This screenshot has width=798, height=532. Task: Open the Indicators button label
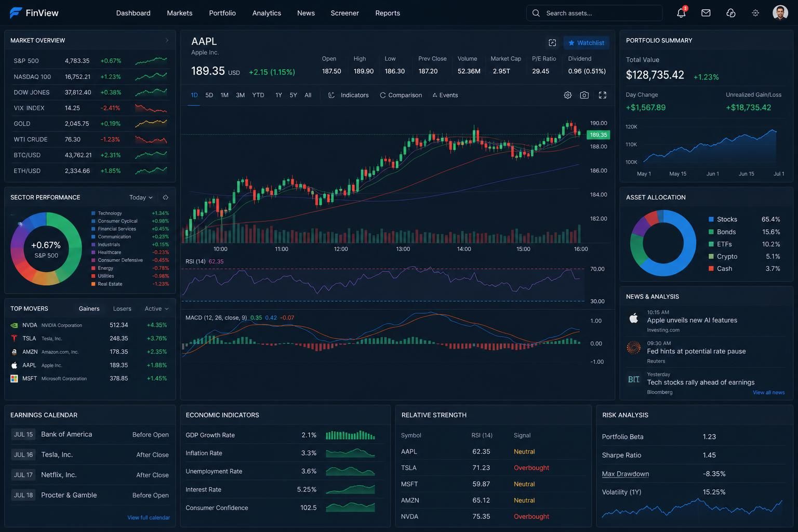(x=355, y=95)
